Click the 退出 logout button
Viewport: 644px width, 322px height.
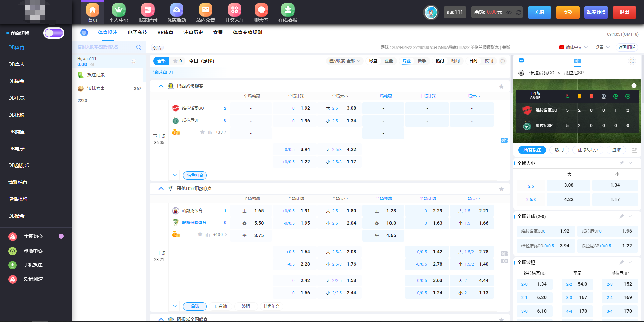pos(624,12)
